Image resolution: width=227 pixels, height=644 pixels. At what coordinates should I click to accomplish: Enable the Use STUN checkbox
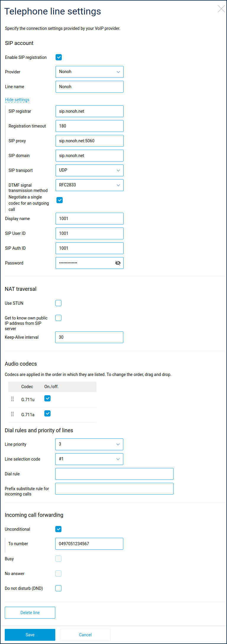(x=59, y=303)
